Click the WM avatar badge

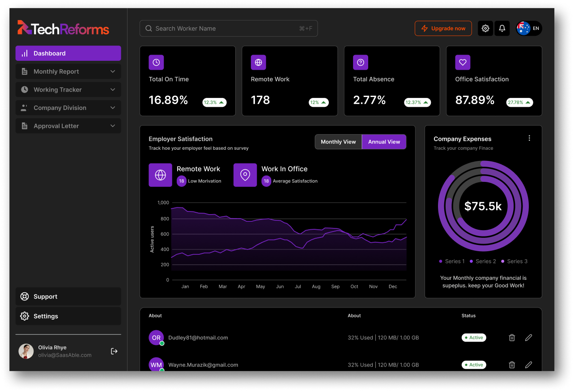[156, 364]
